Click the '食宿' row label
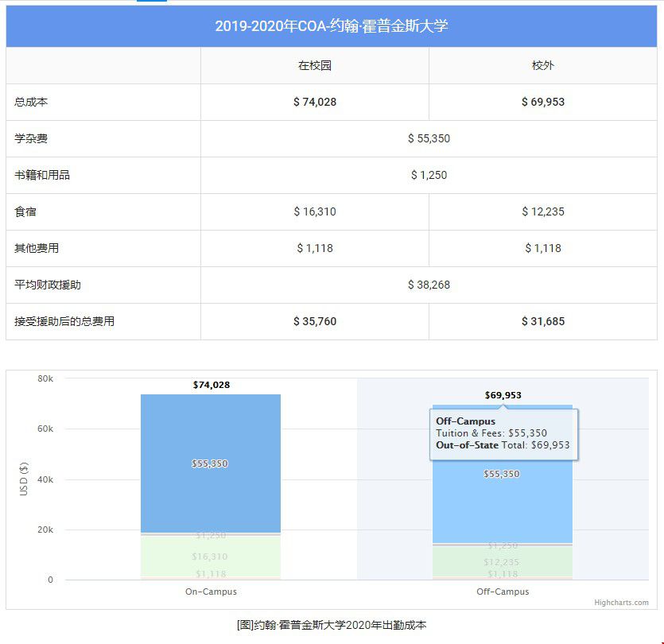Image resolution: width=664 pixels, height=644 pixels. point(25,211)
